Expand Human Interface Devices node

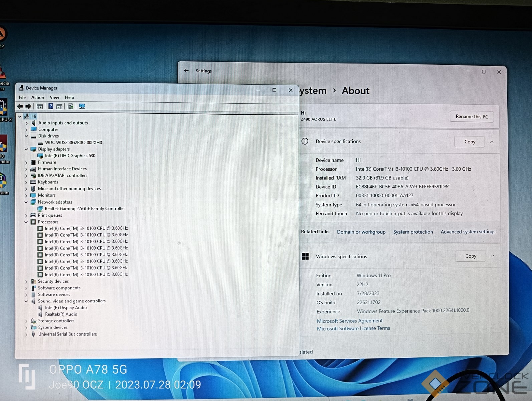point(26,169)
